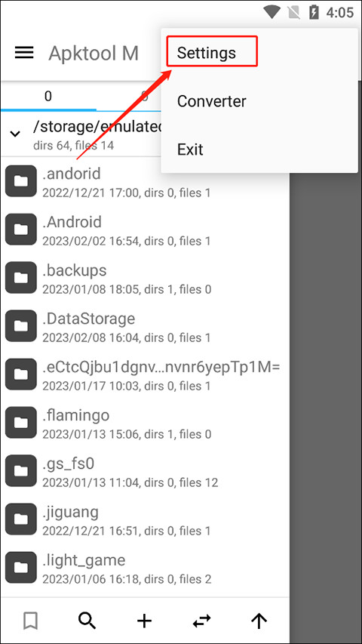362x644 pixels.
Task: Choose Converter from the popup menu
Action: pyautogui.click(x=212, y=101)
